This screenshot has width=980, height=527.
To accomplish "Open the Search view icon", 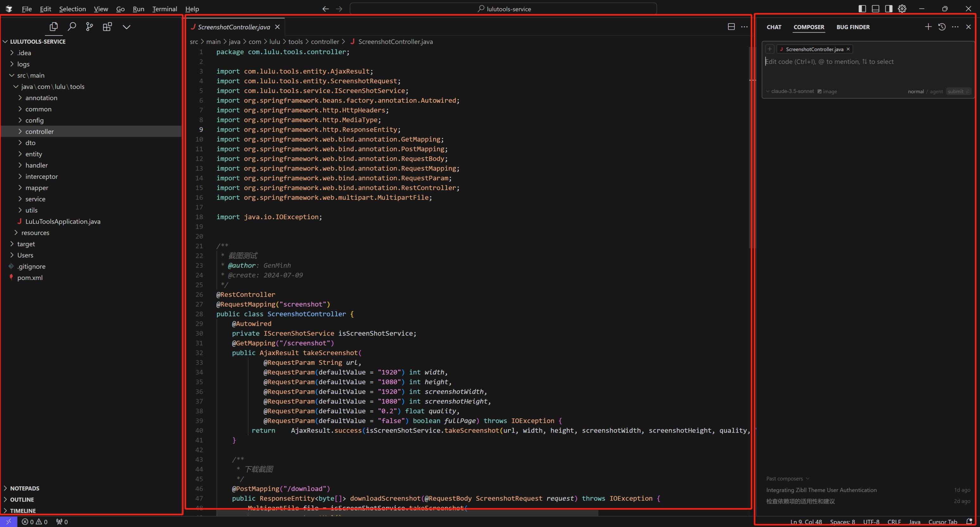I will (72, 27).
